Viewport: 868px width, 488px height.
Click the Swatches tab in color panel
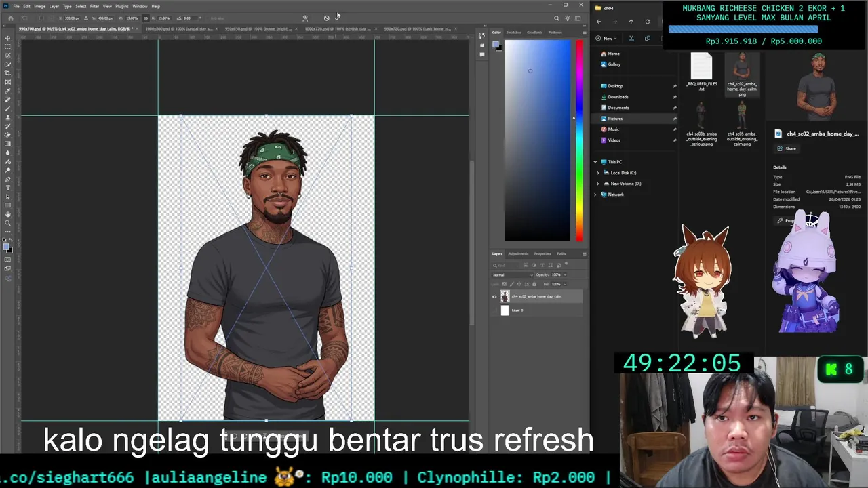[513, 33]
